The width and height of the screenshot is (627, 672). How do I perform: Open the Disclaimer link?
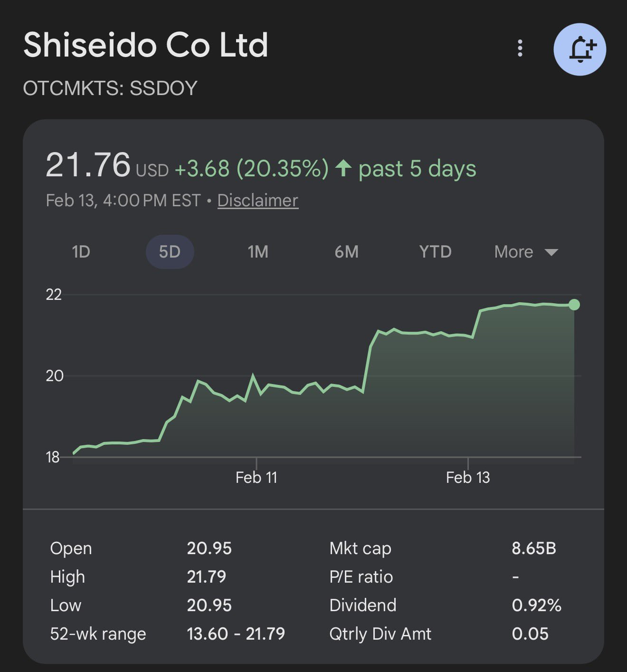click(257, 201)
